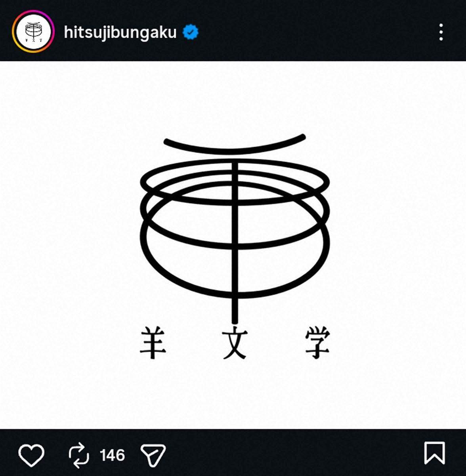The image size is (466, 476).
Task: Open the hitsujibungaku username link
Action: [x=120, y=32]
